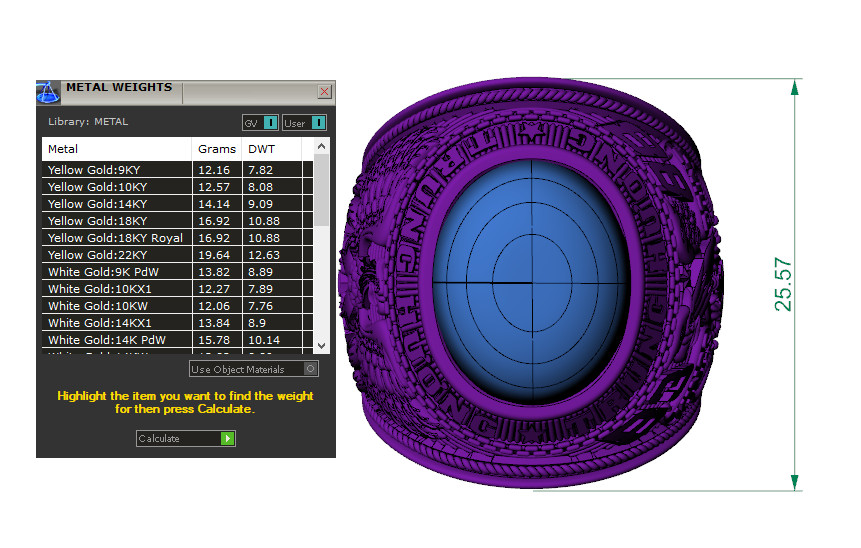Select the Yellow Gold:9KY row
This screenshot has height=548, width=861.
116,170
